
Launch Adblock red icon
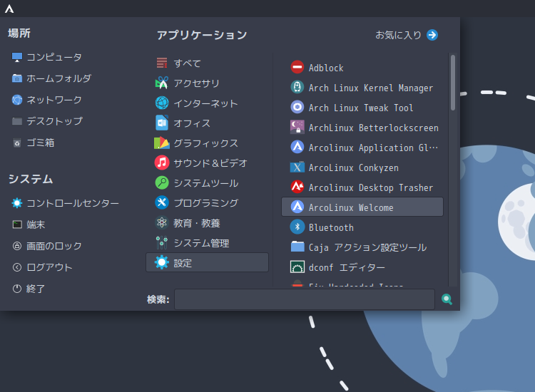pos(297,67)
